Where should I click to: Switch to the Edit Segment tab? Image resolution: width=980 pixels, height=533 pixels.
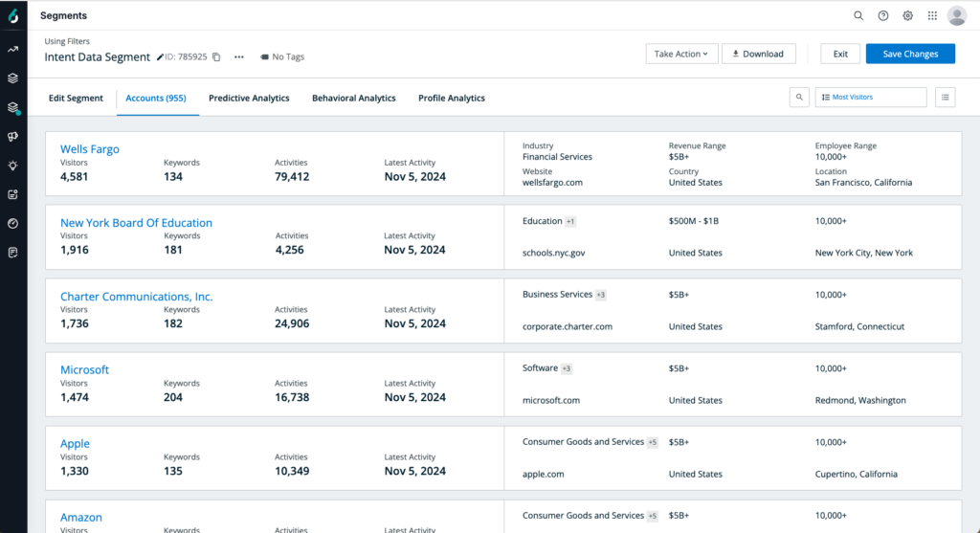click(76, 99)
